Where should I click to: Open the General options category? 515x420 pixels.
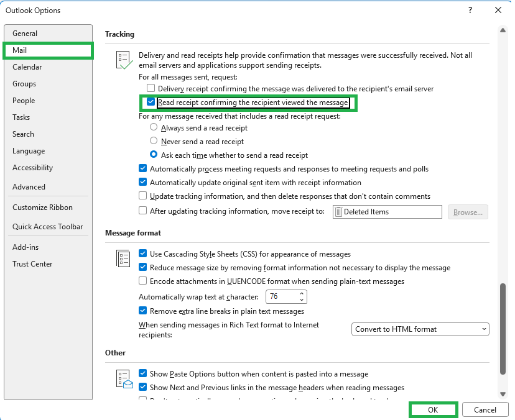pyautogui.click(x=49, y=34)
